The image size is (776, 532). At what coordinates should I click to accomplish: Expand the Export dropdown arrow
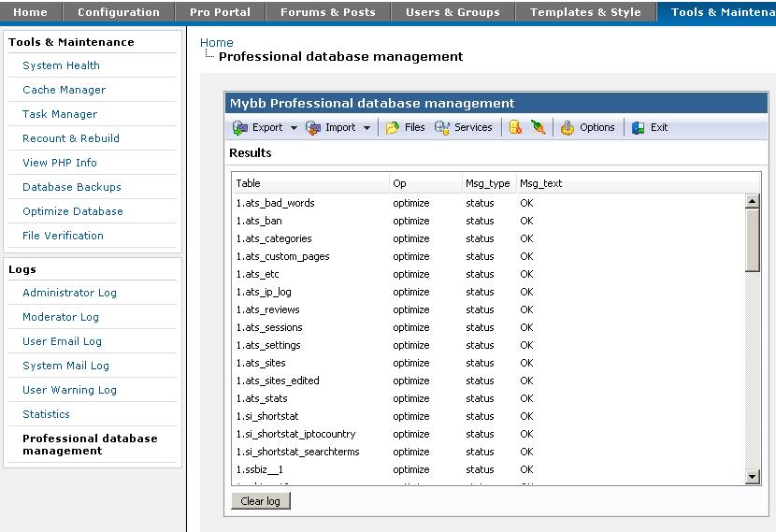[x=294, y=128]
